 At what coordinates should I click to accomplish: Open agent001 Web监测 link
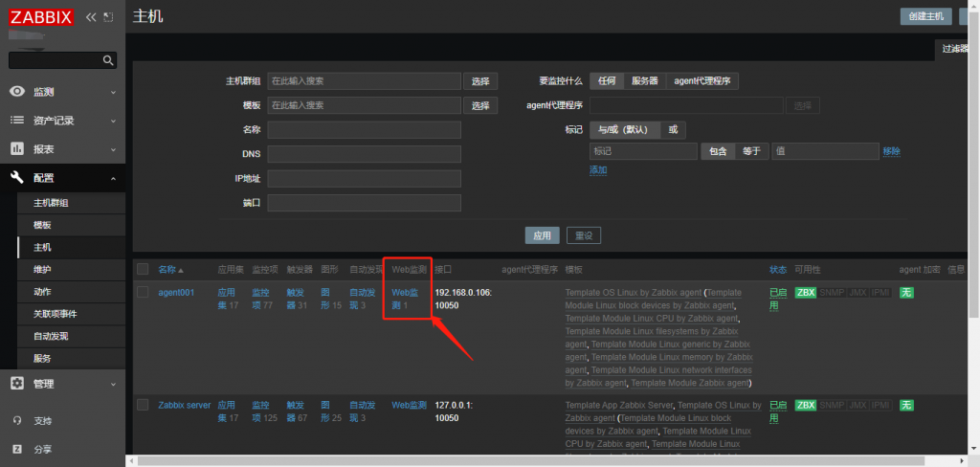tap(405, 299)
